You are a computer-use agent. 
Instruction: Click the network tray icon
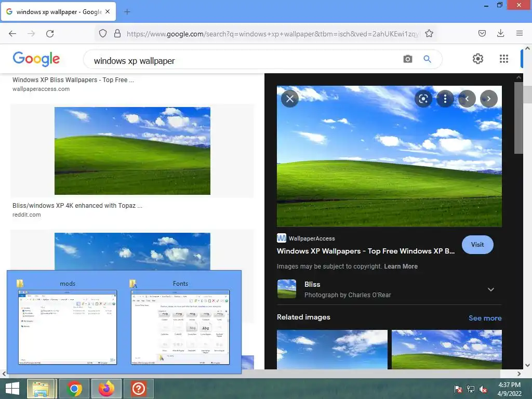point(471,389)
